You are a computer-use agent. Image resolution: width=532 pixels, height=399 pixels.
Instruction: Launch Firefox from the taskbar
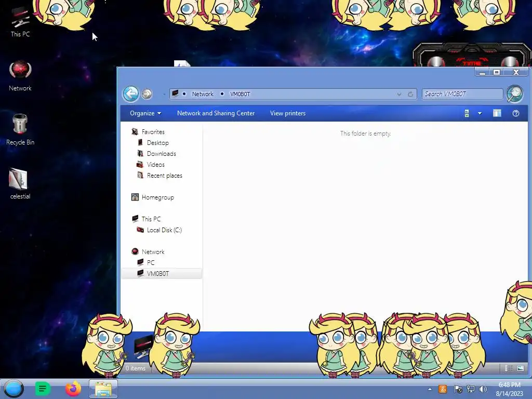(73, 389)
